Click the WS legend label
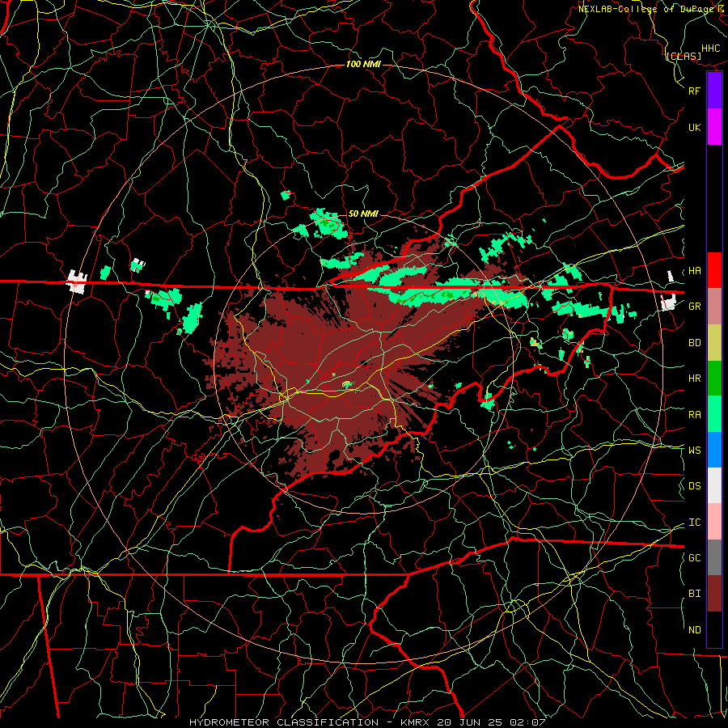This screenshot has height=728, width=728. [694, 450]
